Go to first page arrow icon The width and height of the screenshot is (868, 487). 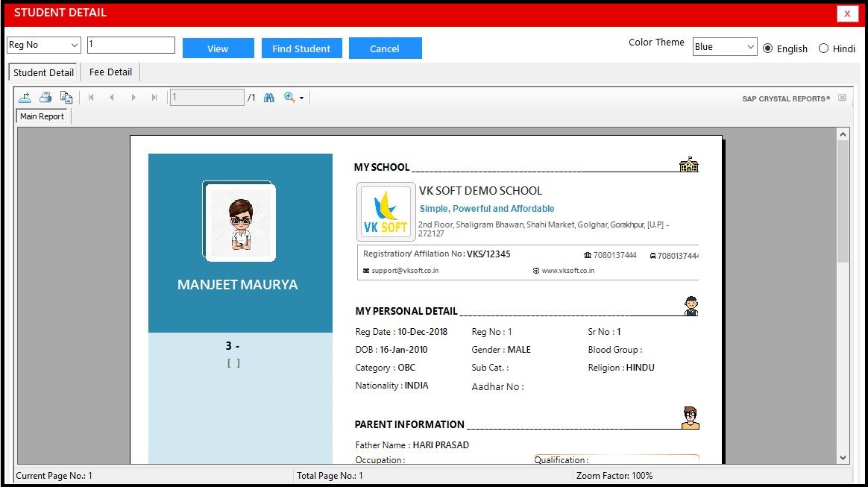(91, 98)
